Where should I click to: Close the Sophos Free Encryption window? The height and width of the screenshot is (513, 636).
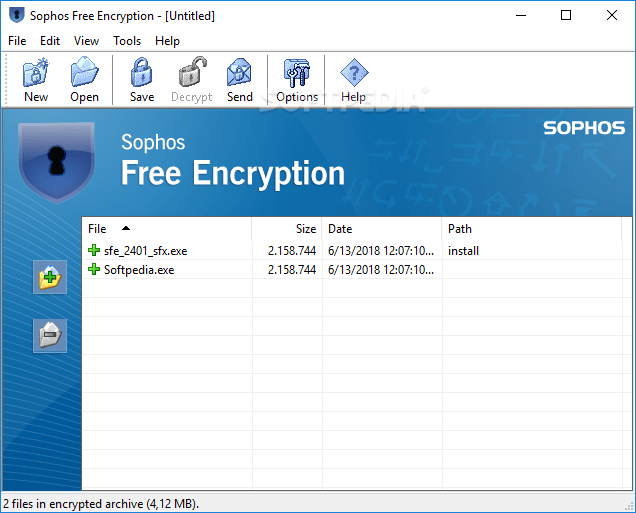(612, 15)
